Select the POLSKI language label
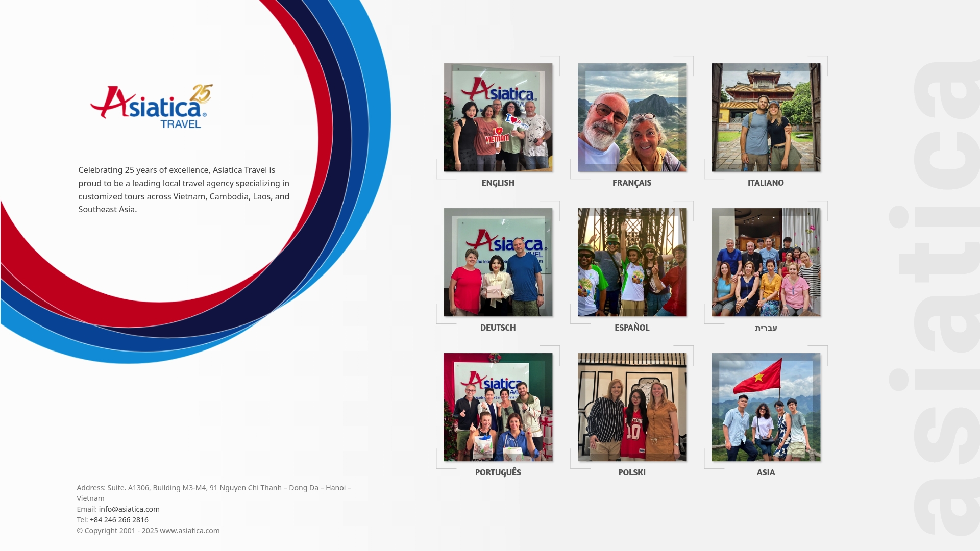This screenshot has width=980, height=551. point(632,472)
